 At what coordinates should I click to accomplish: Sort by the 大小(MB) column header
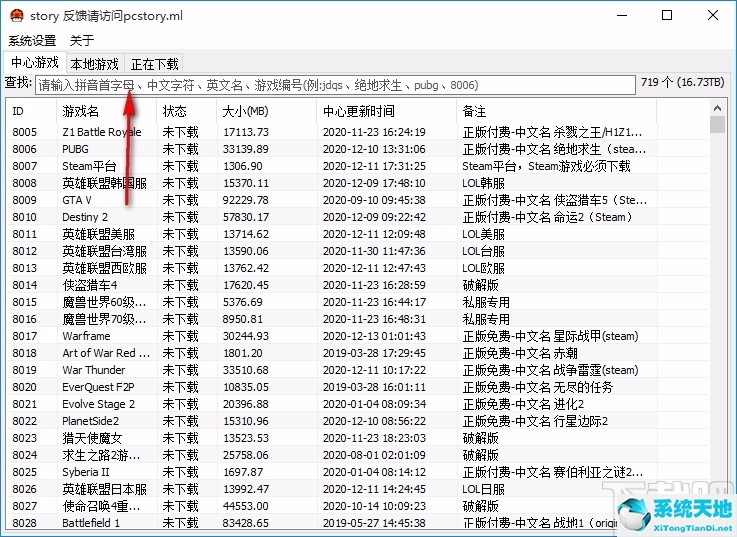[x=267, y=111]
